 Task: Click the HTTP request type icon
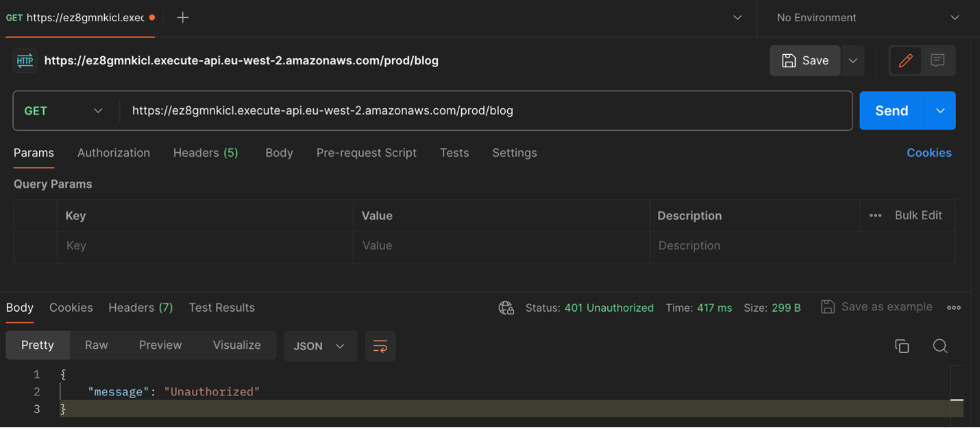25,60
